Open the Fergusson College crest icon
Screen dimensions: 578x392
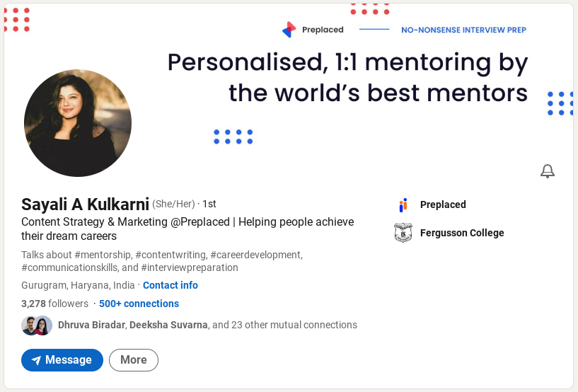click(403, 233)
